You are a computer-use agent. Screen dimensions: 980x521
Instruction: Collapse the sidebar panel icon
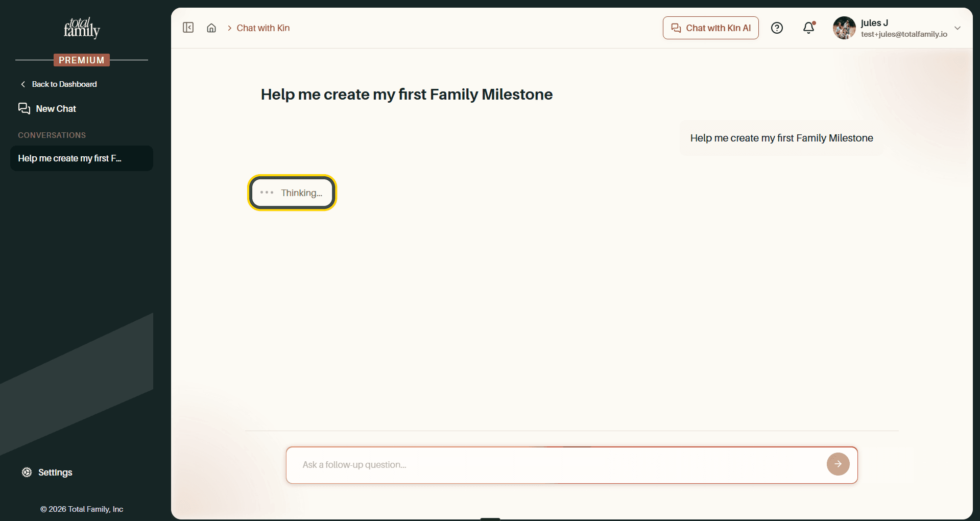point(188,28)
